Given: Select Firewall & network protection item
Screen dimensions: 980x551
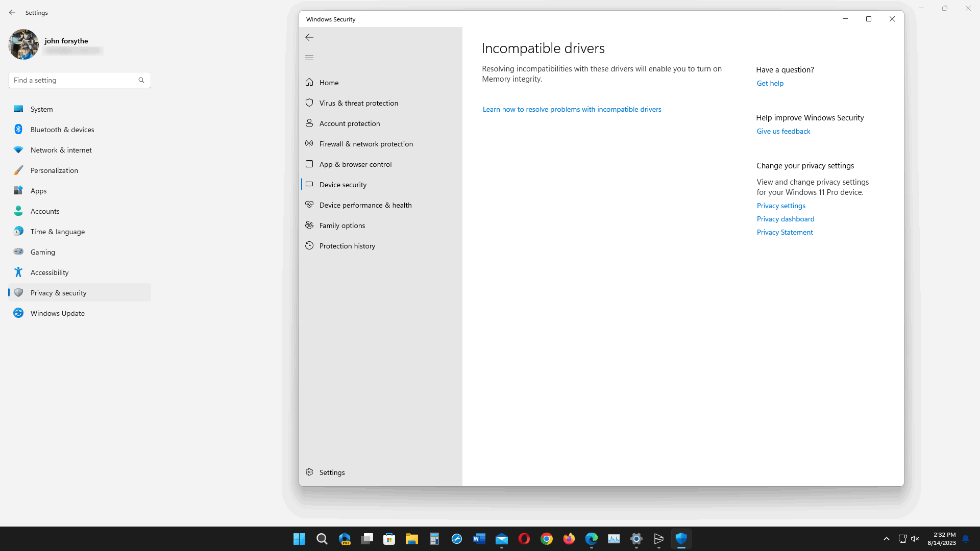Looking at the screenshot, I should point(380,144).
